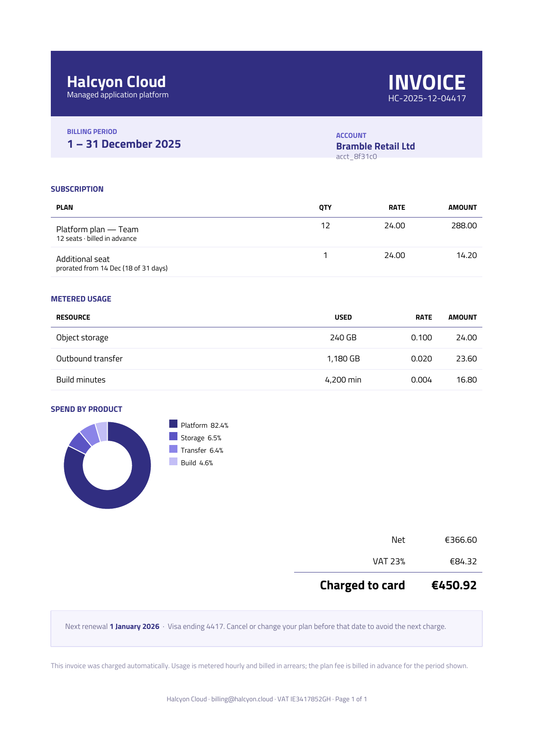Click account ID acct_8f31c0
Viewport: 534px width, 756px height.
tap(356, 156)
